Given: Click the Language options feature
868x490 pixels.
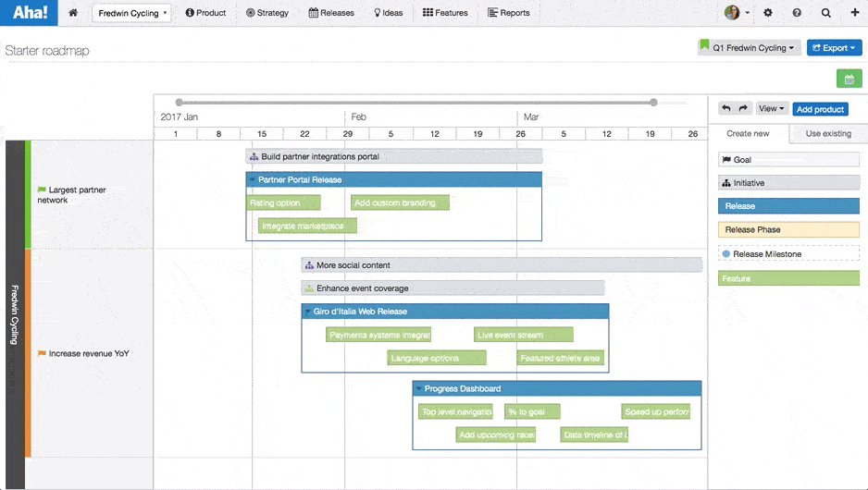Looking at the screenshot, I should pos(437,359).
